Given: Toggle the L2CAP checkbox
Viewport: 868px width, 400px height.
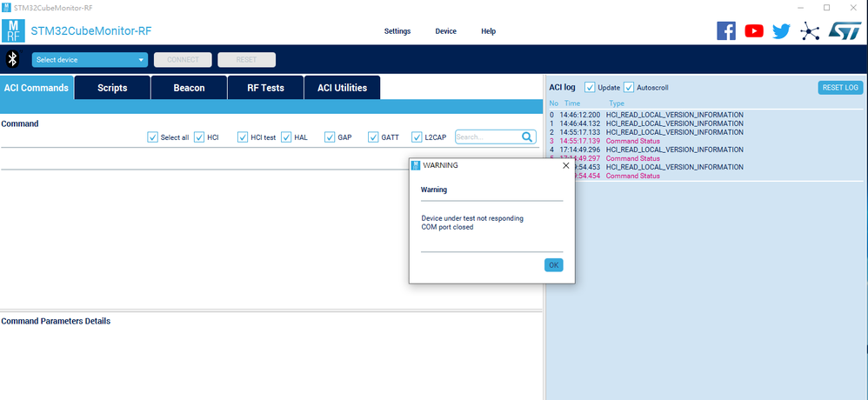Looking at the screenshot, I should [417, 137].
